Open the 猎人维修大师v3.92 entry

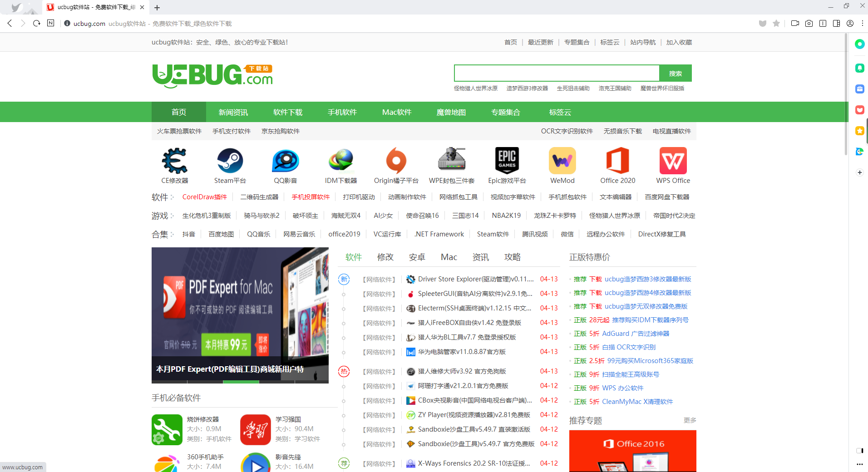pyautogui.click(x=462, y=371)
